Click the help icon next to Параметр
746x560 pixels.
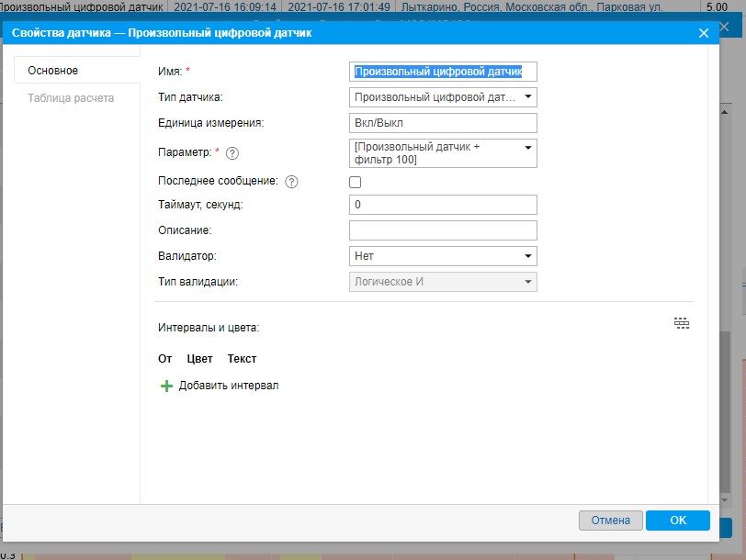click(232, 153)
